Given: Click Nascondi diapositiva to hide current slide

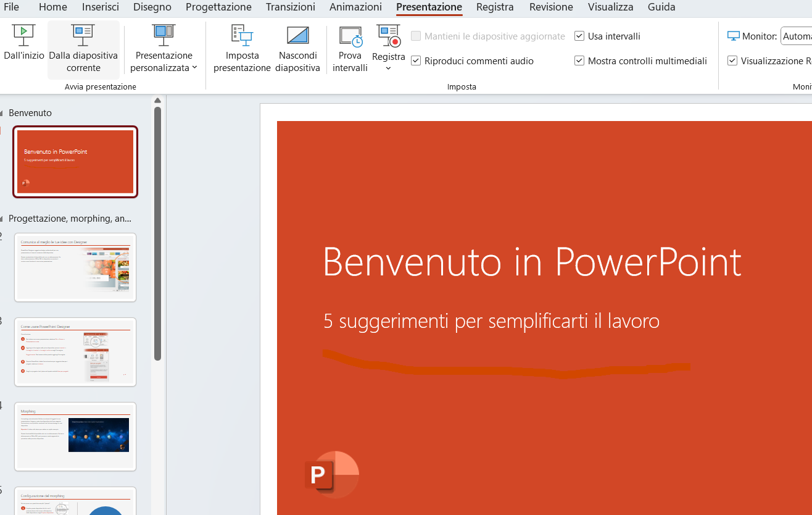Looking at the screenshot, I should pos(298,48).
